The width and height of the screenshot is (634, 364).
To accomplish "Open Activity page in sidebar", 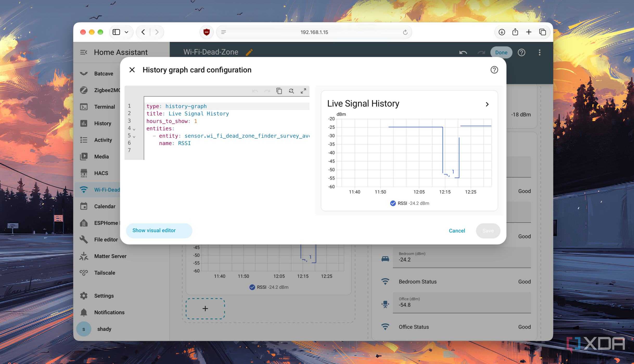I will [x=97, y=140].
